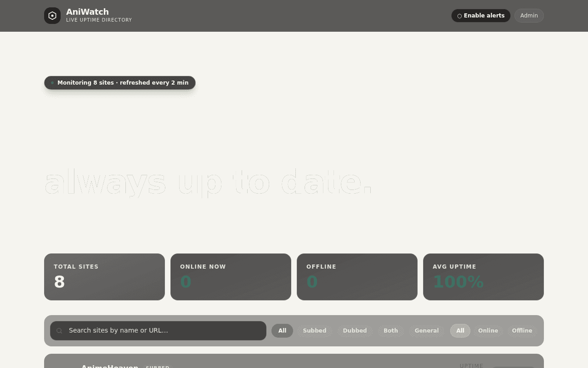Viewport: 588px width, 368px height.
Task: Click the Online Now stat card
Action: (231, 277)
